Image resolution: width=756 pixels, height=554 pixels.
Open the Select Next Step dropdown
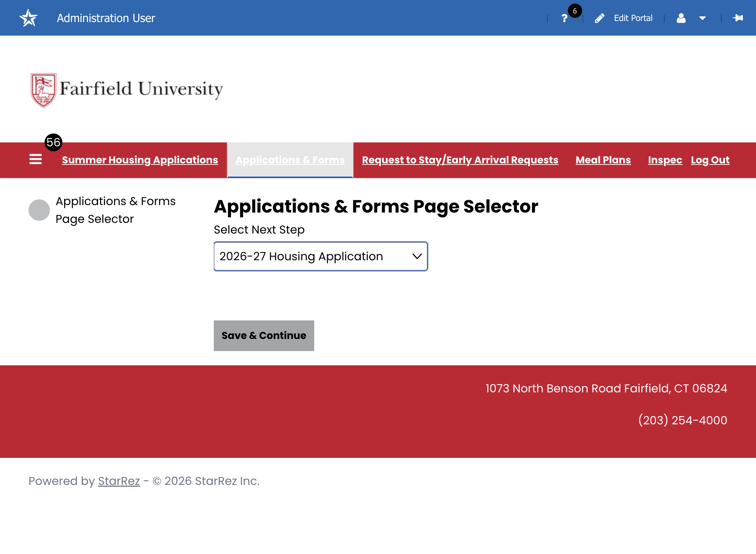click(321, 256)
